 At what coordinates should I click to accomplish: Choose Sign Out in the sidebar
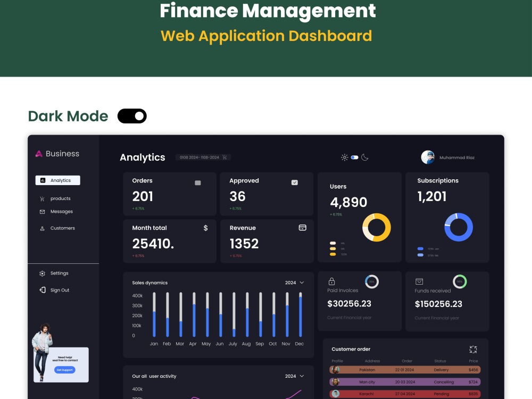tap(55, 290)
